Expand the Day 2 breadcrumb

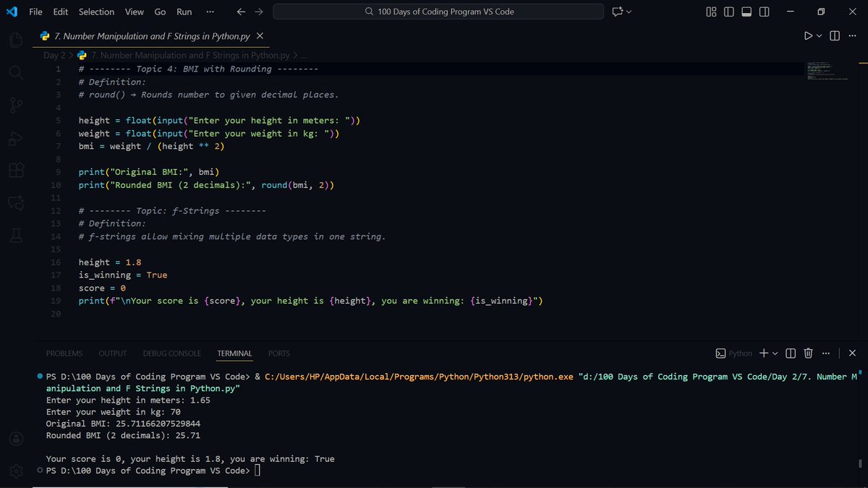pos(54,55)
